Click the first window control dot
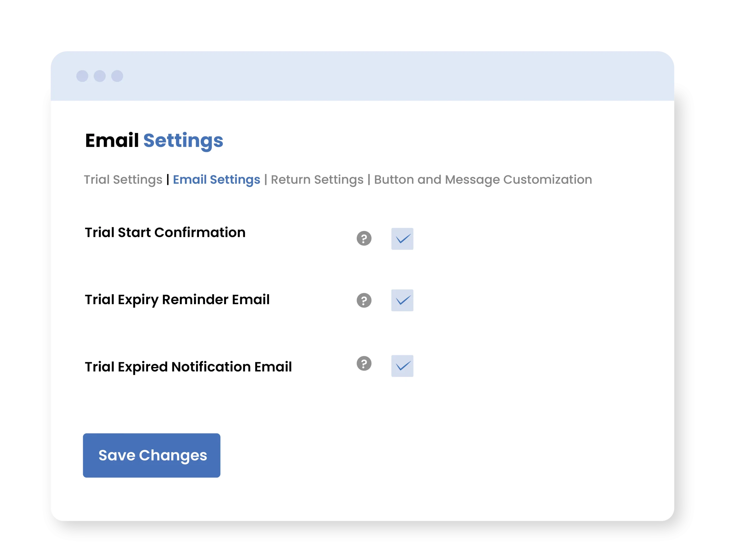The height and width of the screenshot is (560, 736). point(82,76)
